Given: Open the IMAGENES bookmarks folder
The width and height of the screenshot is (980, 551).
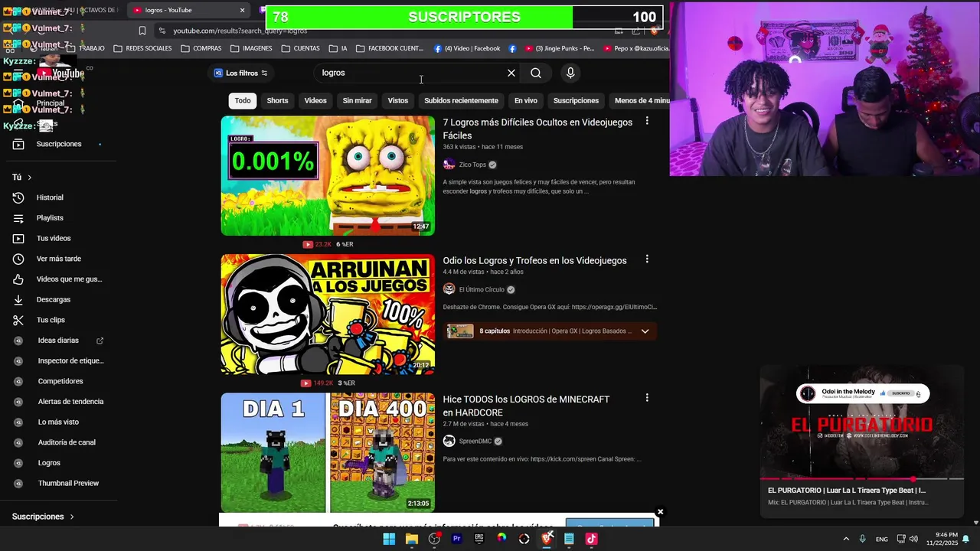Looking at the screenshot, I should click(250, 48).
